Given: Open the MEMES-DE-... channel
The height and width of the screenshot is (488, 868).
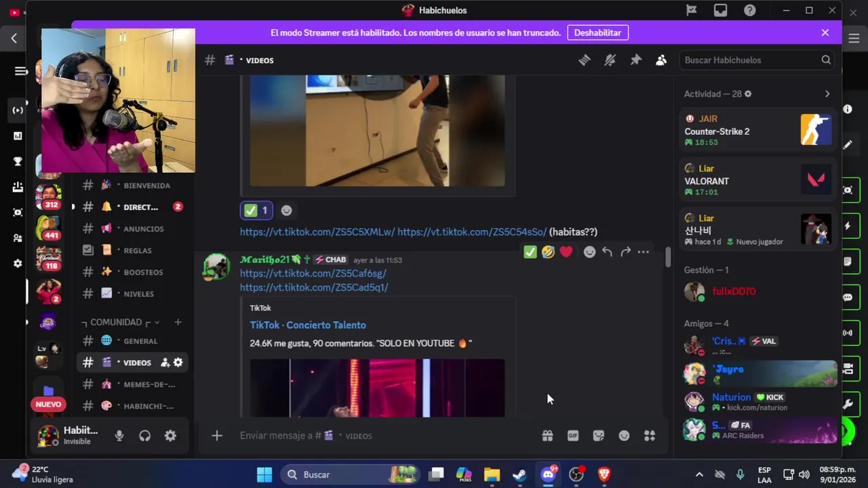Looking at the screenshot, I should point(132,384).
